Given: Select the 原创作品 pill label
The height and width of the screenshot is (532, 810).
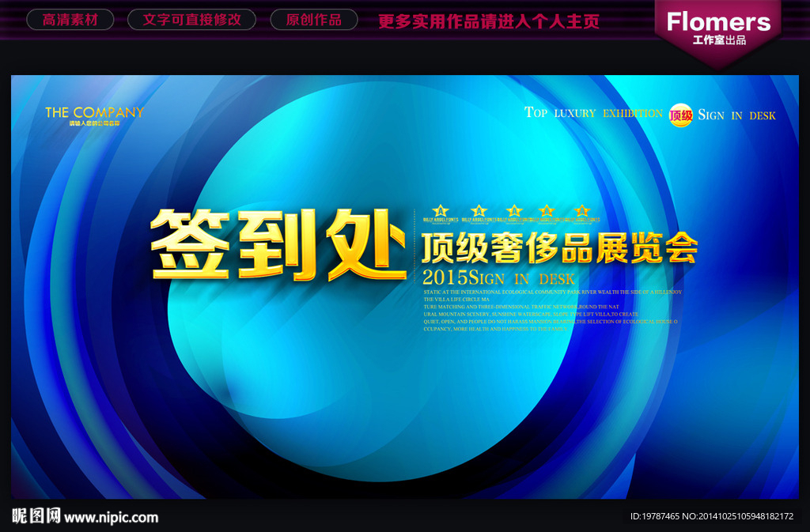Looking at the screenshot, I should coord(314,20).
